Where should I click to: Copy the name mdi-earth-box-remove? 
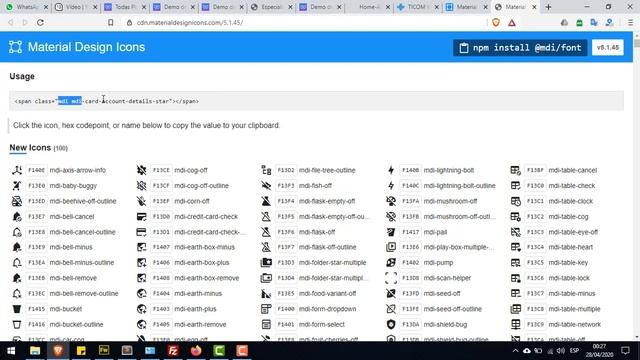click(x=207, y=278)
